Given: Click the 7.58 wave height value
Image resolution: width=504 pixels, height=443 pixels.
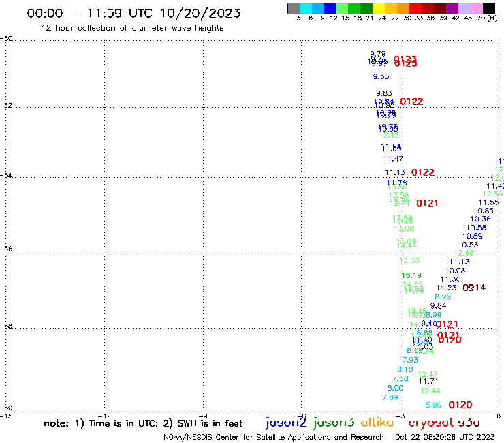Looking at the screenshot, I should click(400, 379).
